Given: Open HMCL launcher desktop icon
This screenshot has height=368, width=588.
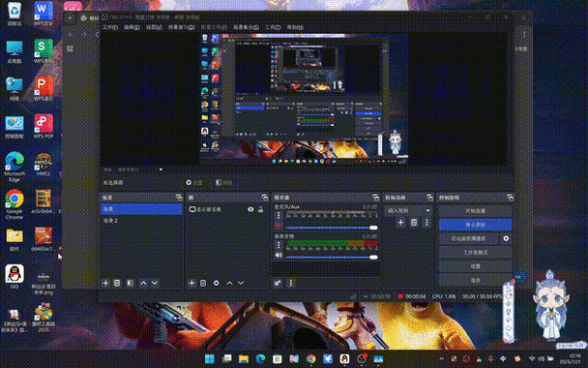Looking at the screenshot, I should tap(44, 165).
